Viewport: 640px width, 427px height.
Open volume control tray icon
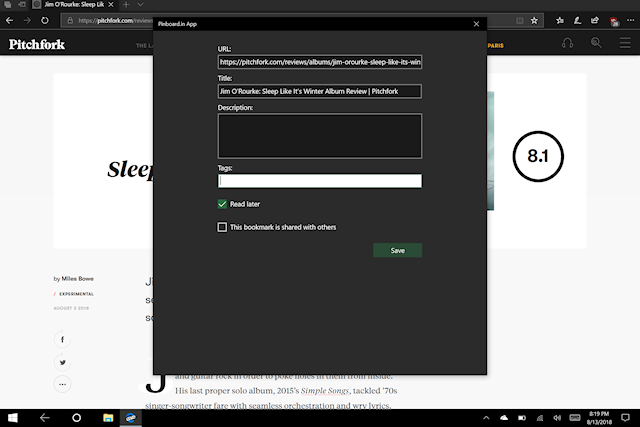click(557, 418)
